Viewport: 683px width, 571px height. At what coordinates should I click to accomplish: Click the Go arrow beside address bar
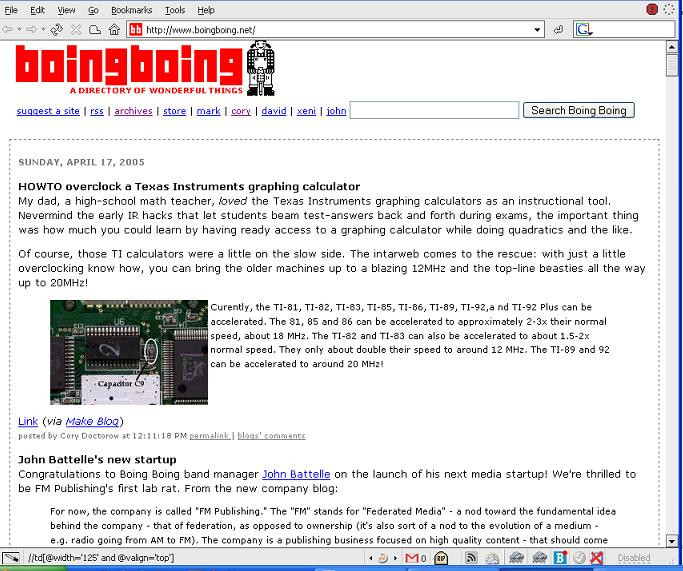coord(558,30)
